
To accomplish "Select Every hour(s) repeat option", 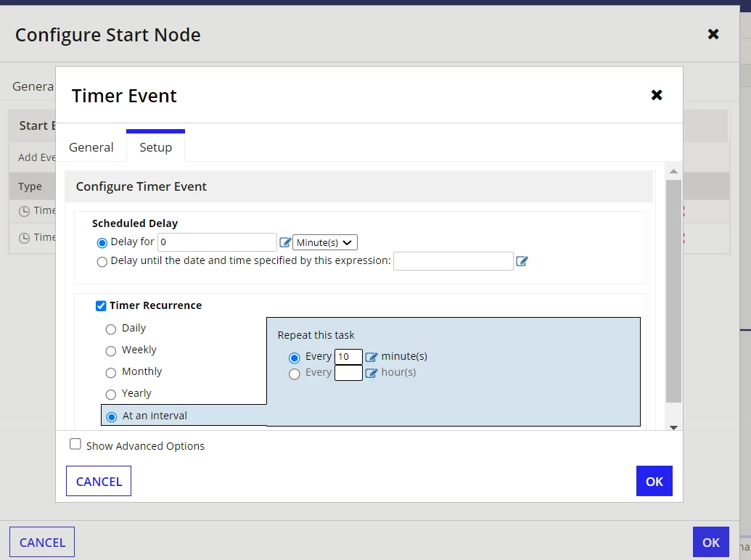I will [x=294, y=374].
